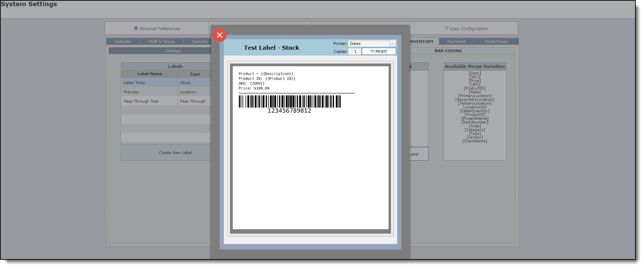The image size is (644, 268).
Task: Click the [Area] merge variable
Action: coord(475,126)
